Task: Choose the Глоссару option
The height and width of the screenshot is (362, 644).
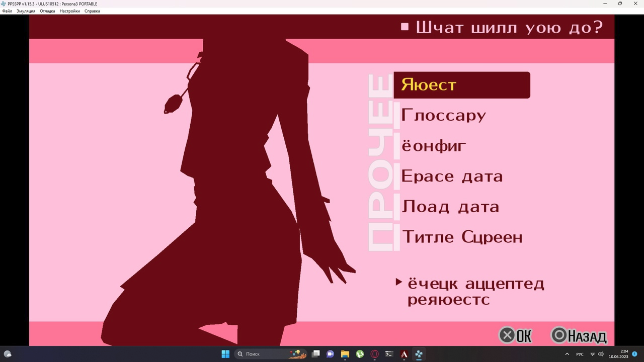Action: pyautogui.click(x=444, y=116)
